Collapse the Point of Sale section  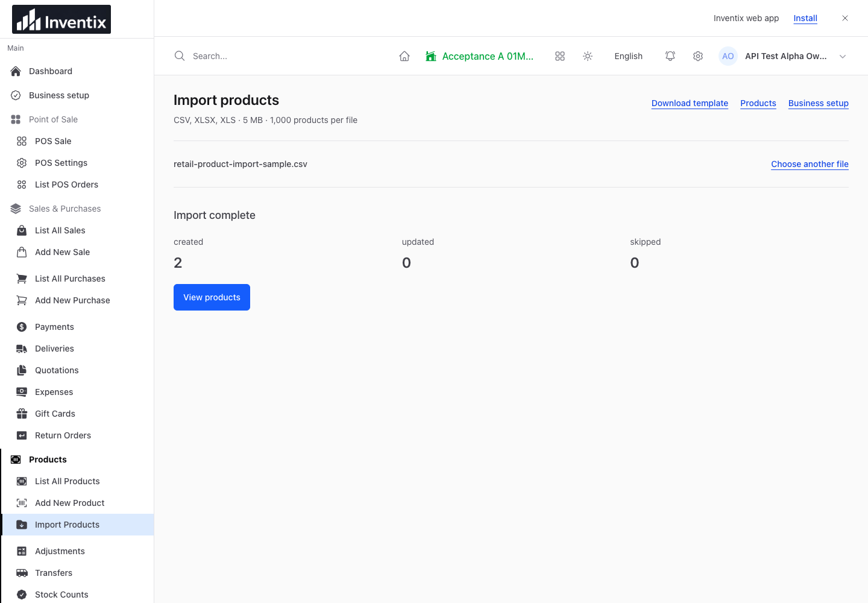click(77, 119)
